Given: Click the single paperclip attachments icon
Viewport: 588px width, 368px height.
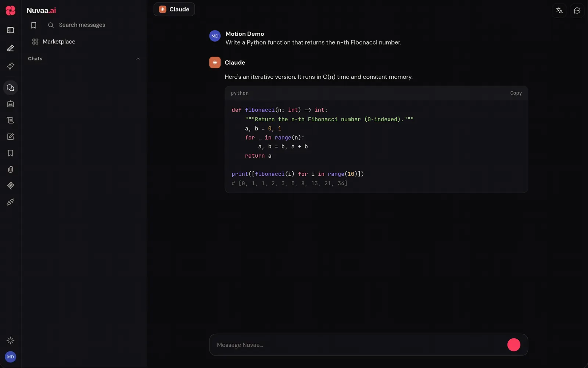Looking at the screenshot, I should point(11,169).
